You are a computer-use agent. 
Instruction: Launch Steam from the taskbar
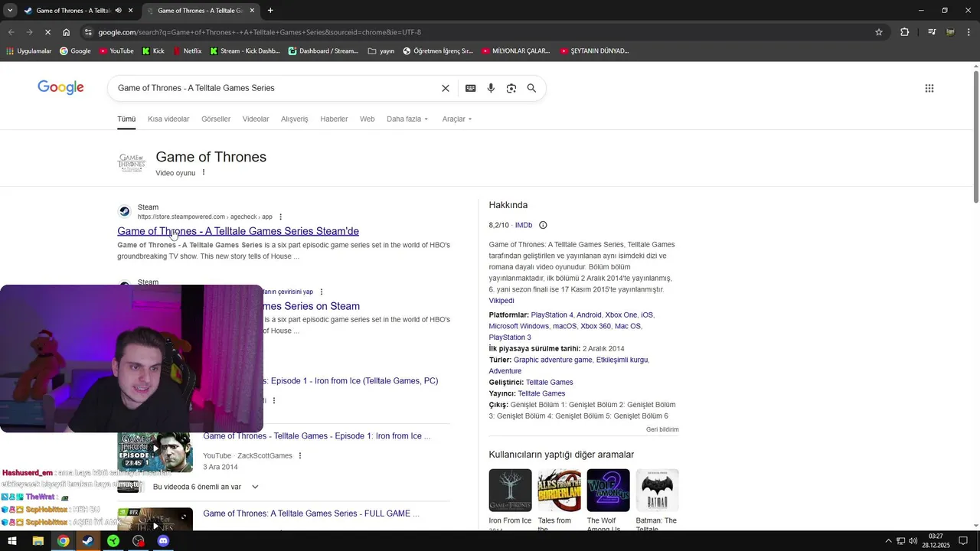(88, 541)
